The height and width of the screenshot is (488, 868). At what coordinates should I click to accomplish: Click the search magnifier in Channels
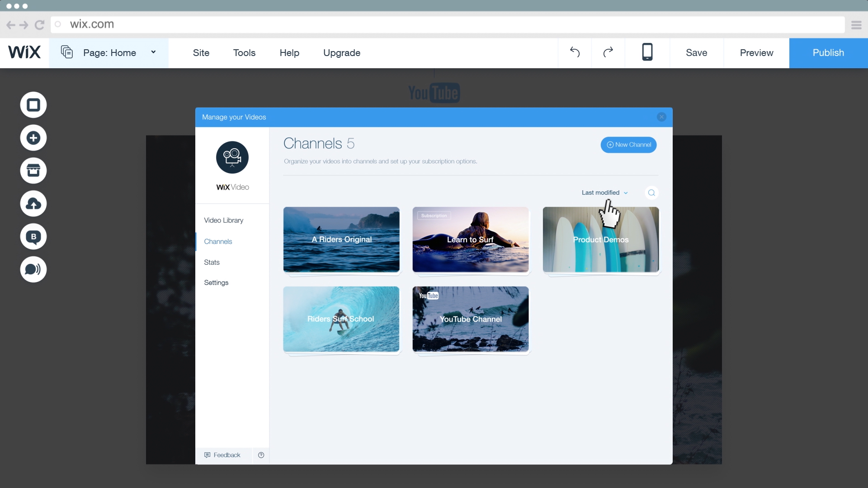pyautogui.click(x=651, y=193)
